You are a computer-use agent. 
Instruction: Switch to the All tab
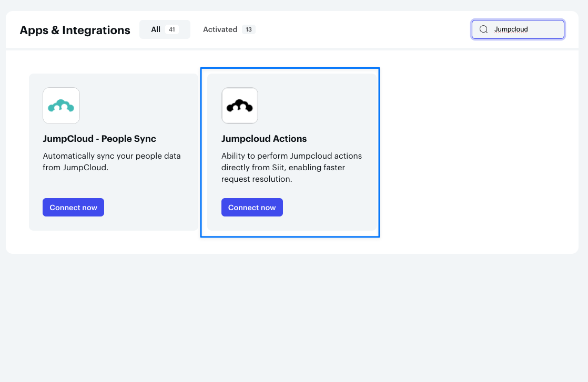[x=165, y=29]
